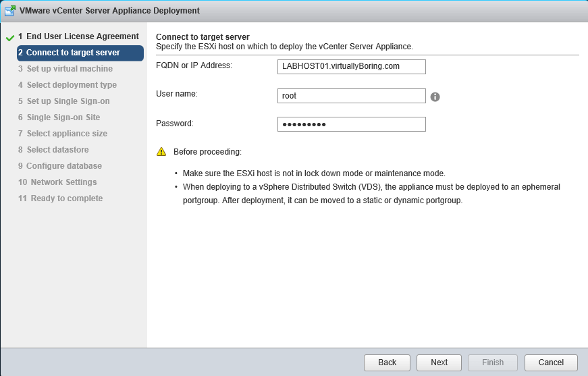Select step 2 Connect to target server
Screen dimensions: 588x376
80,53
